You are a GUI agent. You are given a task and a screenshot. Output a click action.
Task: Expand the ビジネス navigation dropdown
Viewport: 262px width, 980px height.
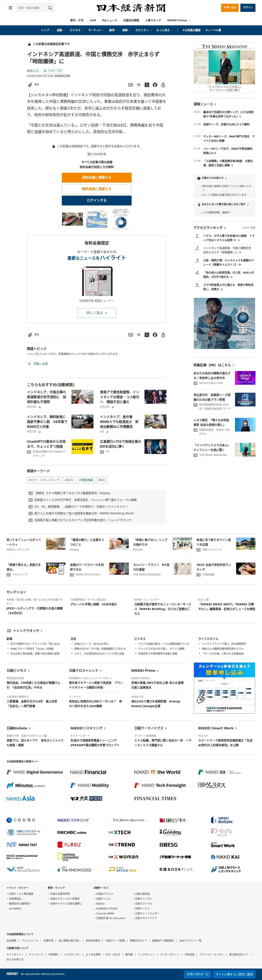pyautogui.click(x=76, y=30)
